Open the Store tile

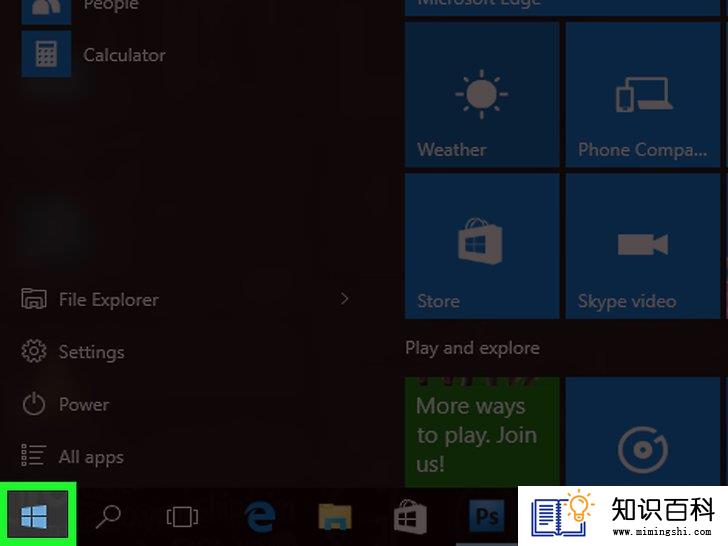(x=482, y=246)
